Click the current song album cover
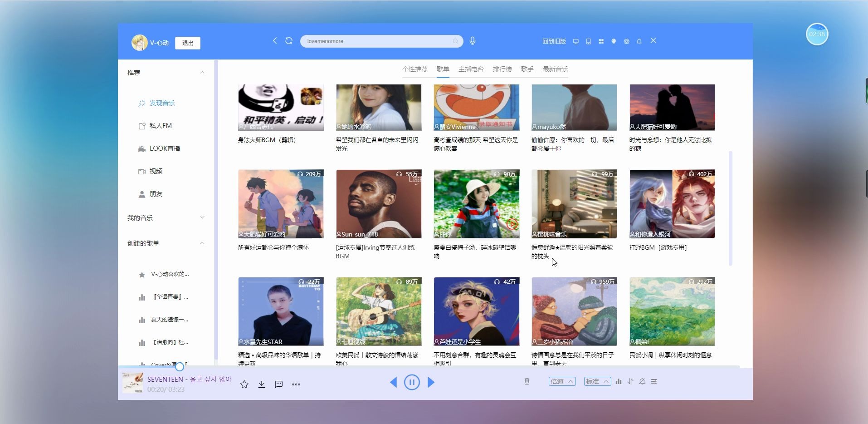 click(x=132, y=383)
